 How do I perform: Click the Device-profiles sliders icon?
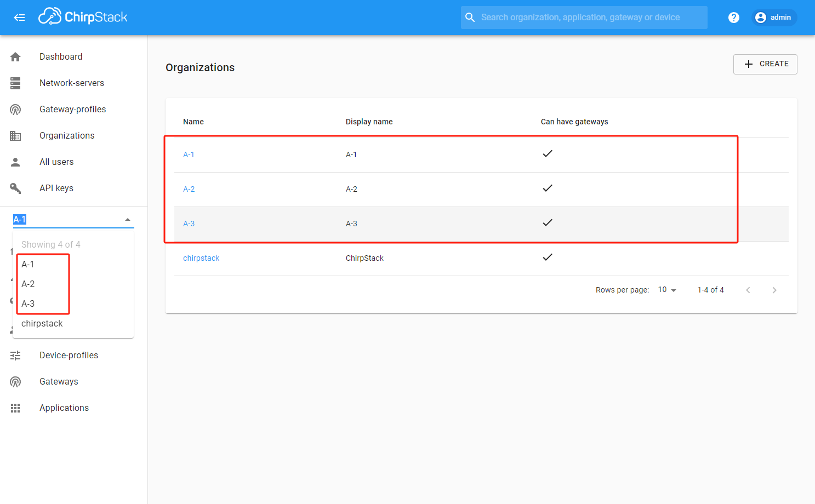tap(15, 356)
